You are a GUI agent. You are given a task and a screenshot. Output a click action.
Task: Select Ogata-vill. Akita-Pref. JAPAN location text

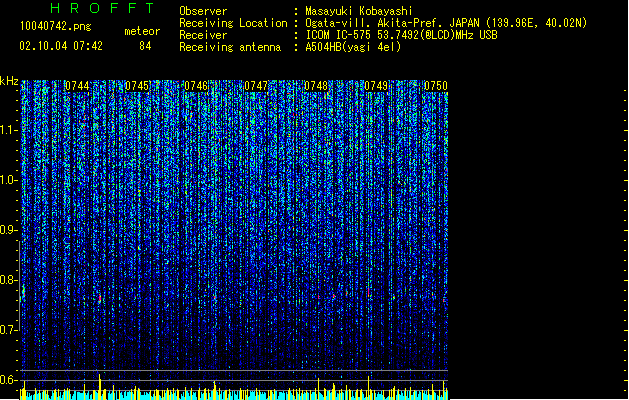click(x=446, y=23)
